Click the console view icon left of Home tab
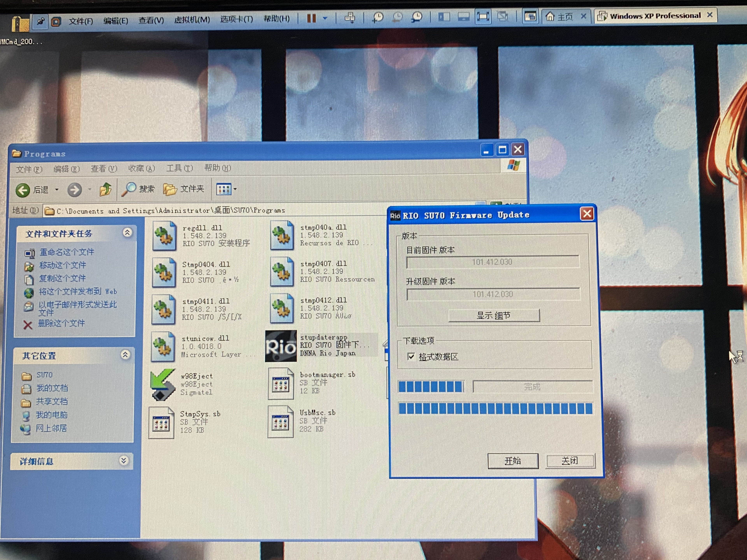Screen dimensions: 747x560 530,16
